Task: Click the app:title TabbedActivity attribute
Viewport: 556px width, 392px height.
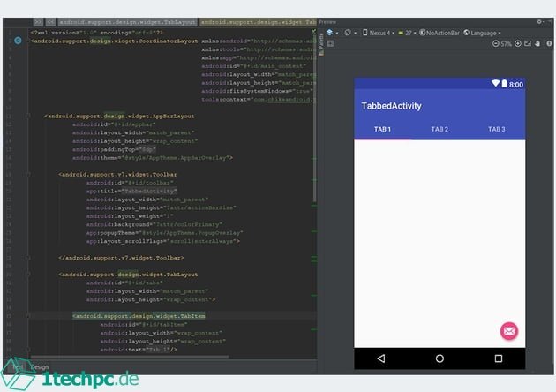Action: click(x=131, y=192)
